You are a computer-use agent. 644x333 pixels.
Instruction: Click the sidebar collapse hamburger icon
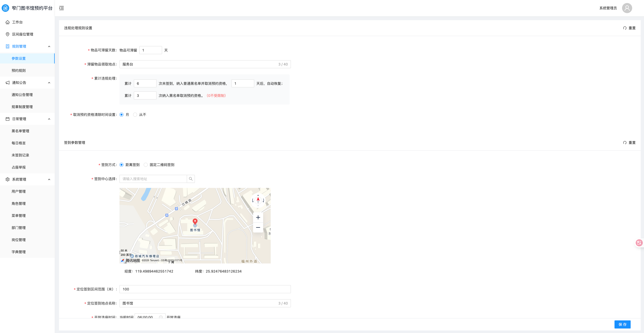[62, 8]
